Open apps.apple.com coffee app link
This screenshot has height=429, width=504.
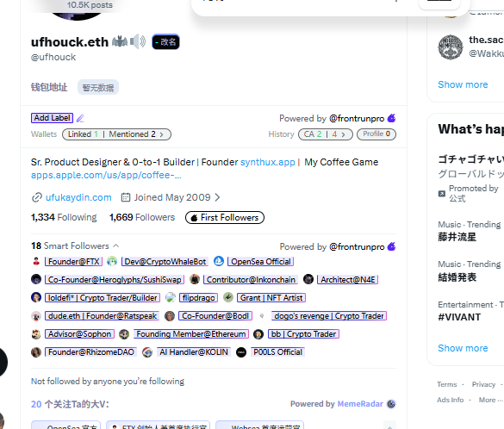[106, 175]
